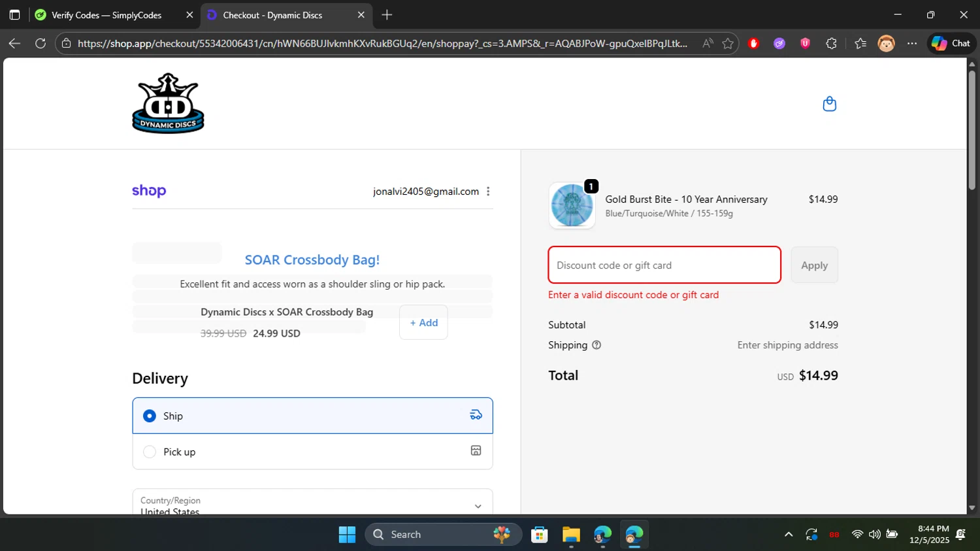980x551 pixels.
Task: Open the Extensions puzzle icon
Action: tap(831, 43)
